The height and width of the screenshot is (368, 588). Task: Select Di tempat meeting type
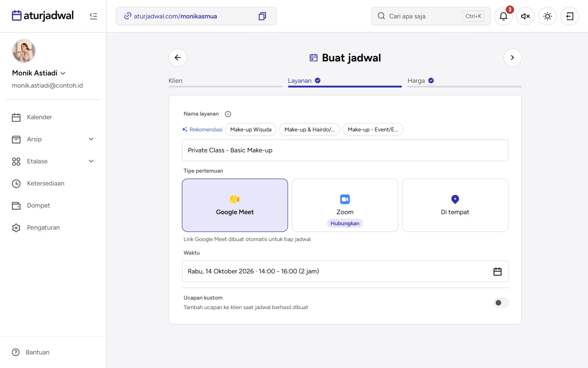(455, 205)
